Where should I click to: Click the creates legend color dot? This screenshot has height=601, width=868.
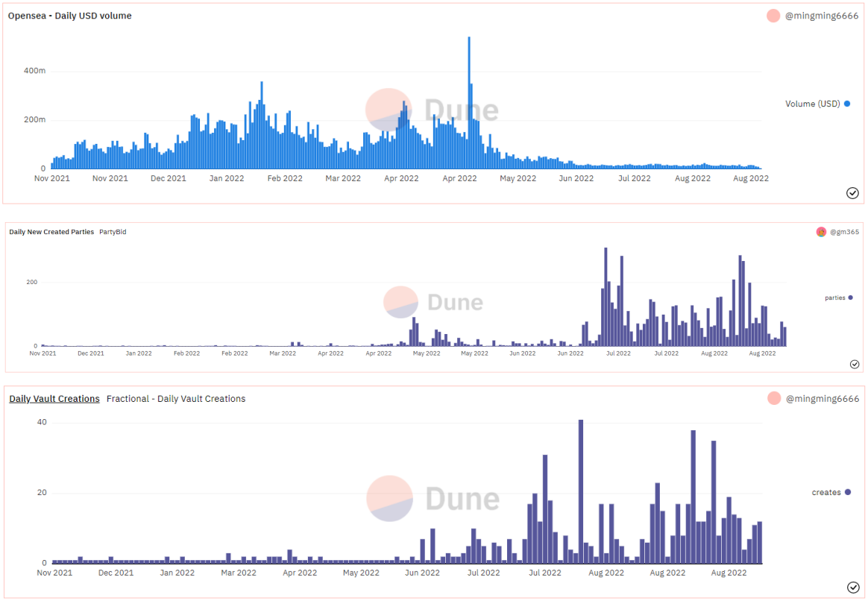(x=848, y=492)
